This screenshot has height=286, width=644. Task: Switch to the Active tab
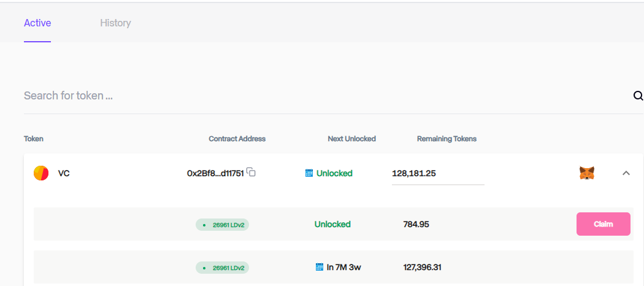(x=37, y=23)
